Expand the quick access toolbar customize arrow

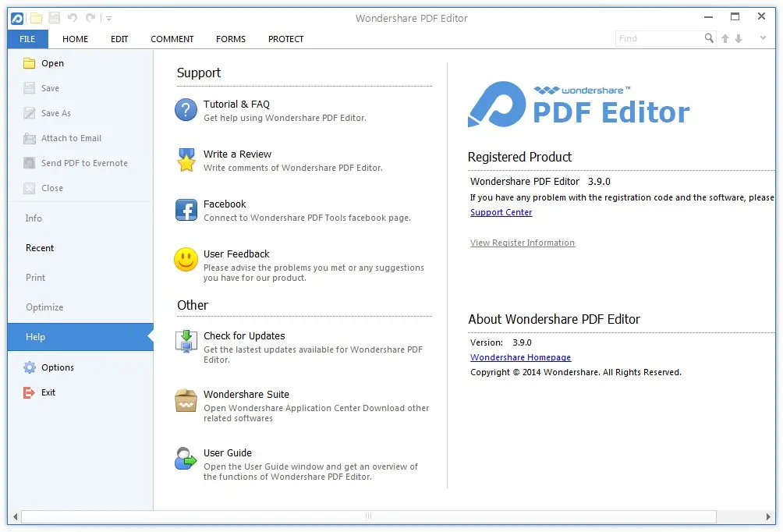tap(108, 19)
